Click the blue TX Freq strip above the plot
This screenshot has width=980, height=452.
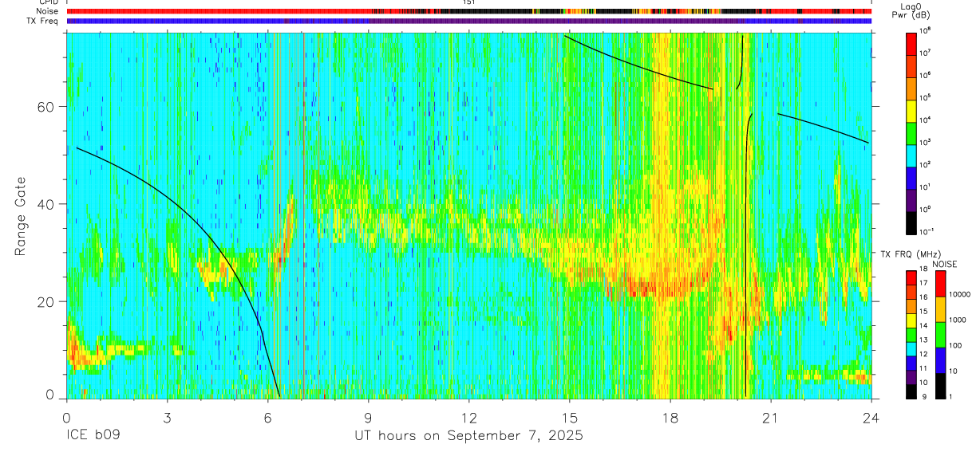click(x=469, y=21)
